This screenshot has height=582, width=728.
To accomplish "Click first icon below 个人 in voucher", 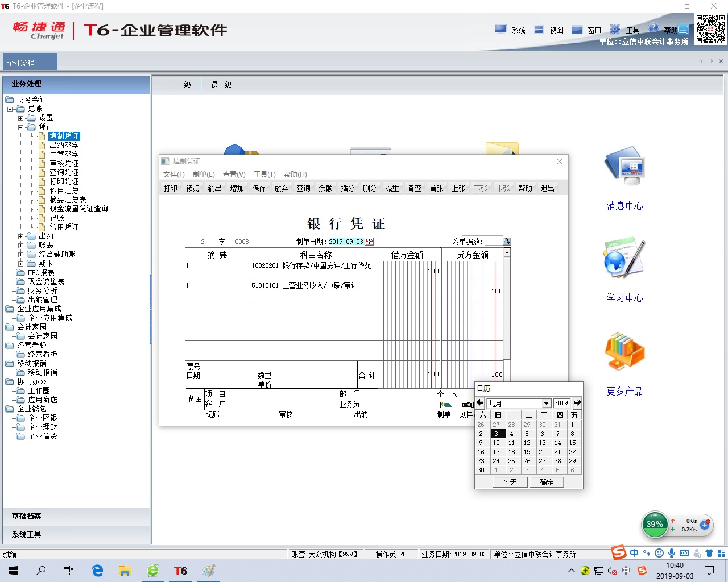I will pos(446,405).
